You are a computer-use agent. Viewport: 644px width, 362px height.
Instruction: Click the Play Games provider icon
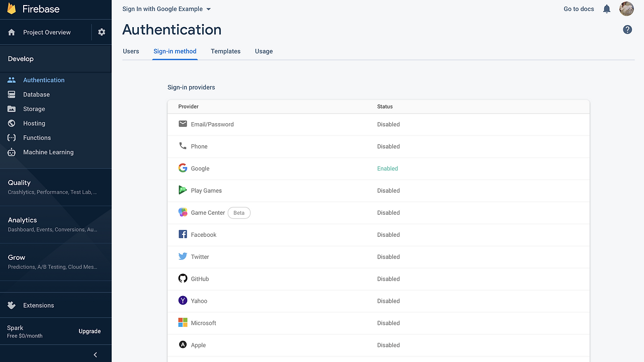click(x=183, y=190)
